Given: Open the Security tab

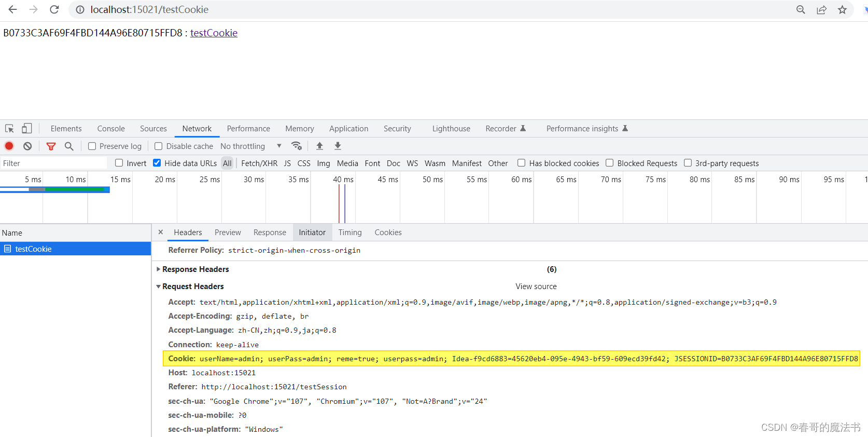Looking at the screenshot, I should click(x=397, y=129).
